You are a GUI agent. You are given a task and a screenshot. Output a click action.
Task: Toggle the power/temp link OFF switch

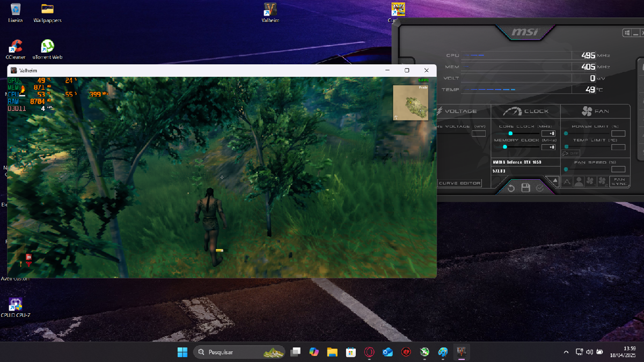(x=570, y=153)
